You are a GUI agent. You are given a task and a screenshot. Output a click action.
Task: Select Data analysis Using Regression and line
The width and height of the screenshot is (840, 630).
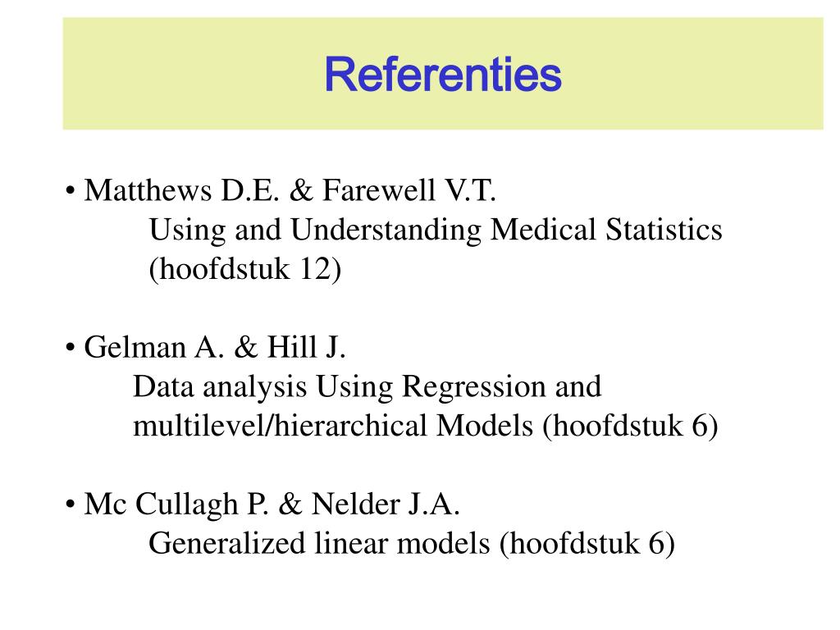(367, 387)
